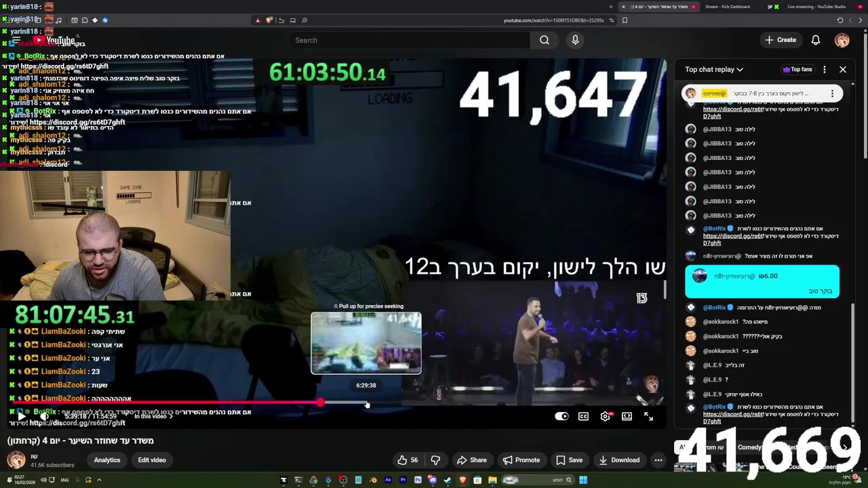Viewport: 868px width, 488px height.
Task: Open the player settings gear
Action: [606, 416]
